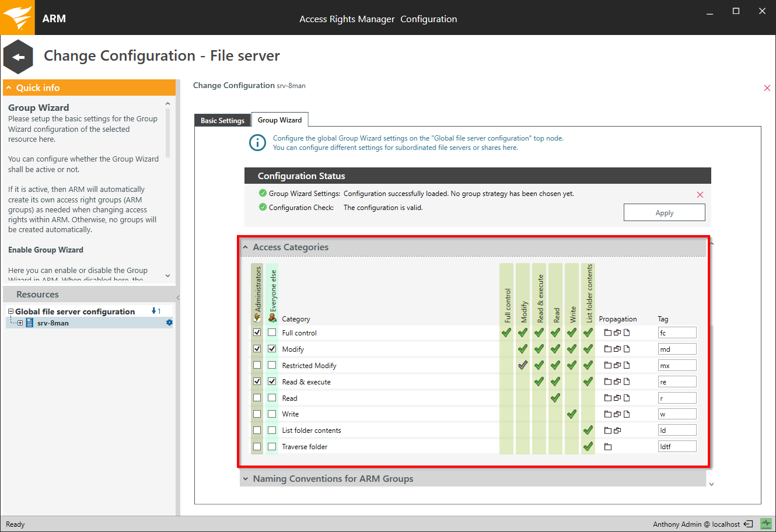Expand the srv-8man tree node
776x532 pixels.
pyautogui.click(x=20, y=323)
